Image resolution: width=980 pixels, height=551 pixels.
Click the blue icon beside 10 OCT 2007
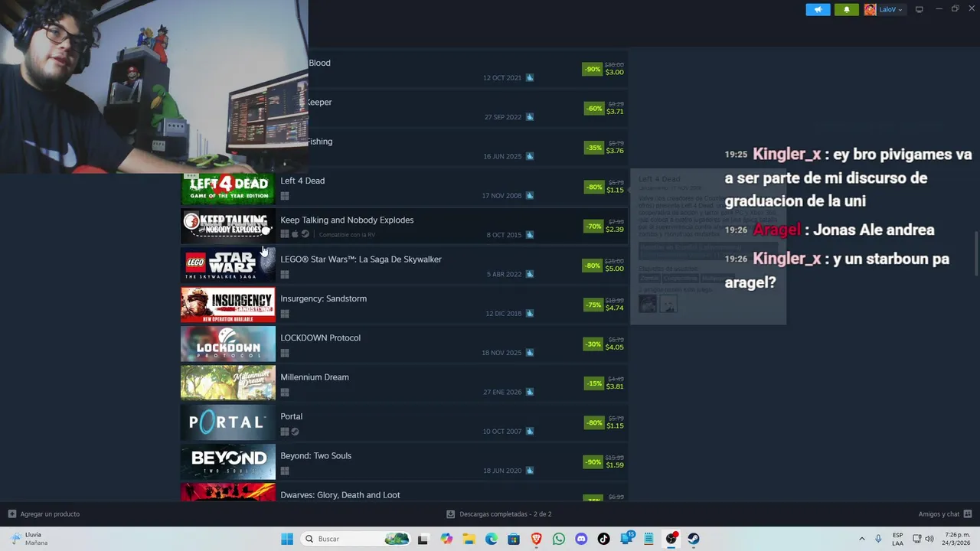coord(530,431)
